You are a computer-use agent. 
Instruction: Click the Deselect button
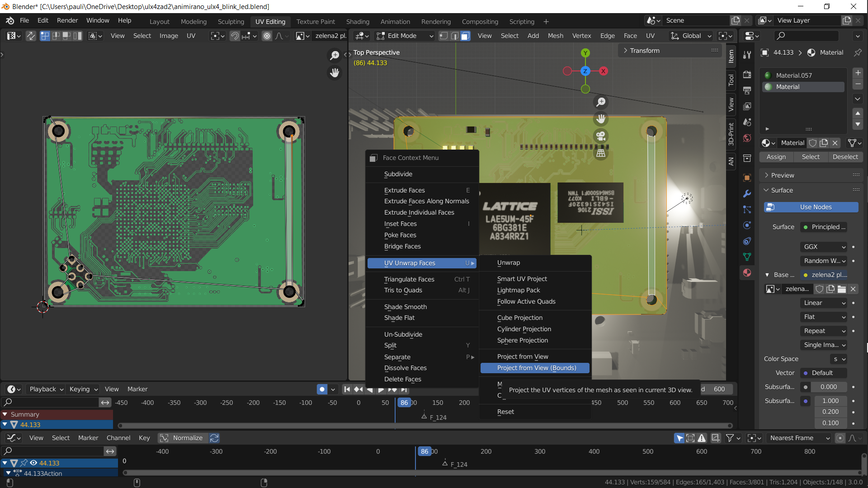tap(844, 157)
